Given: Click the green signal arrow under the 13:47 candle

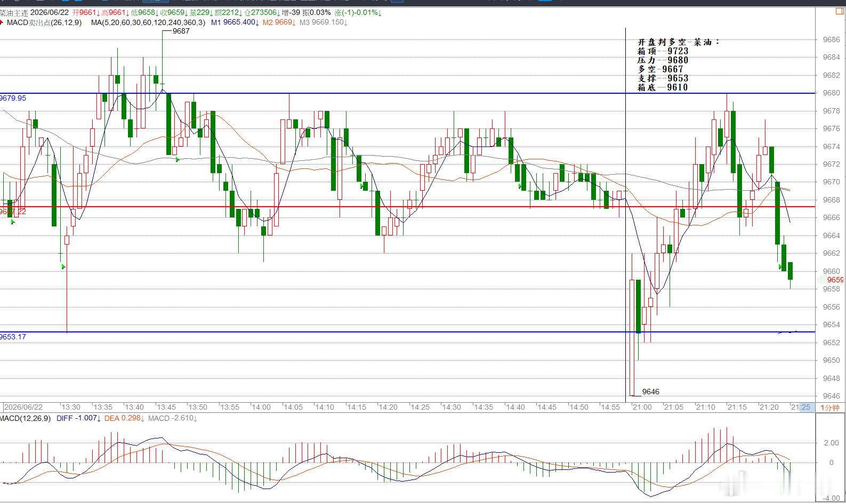Looking at the screenshot, I should click(177, 159).
